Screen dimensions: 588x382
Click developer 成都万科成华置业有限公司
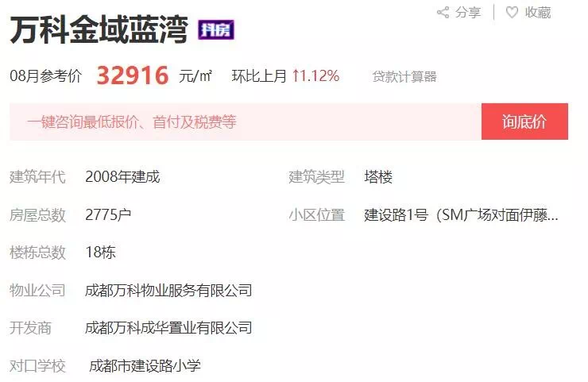tap(168, 328)
